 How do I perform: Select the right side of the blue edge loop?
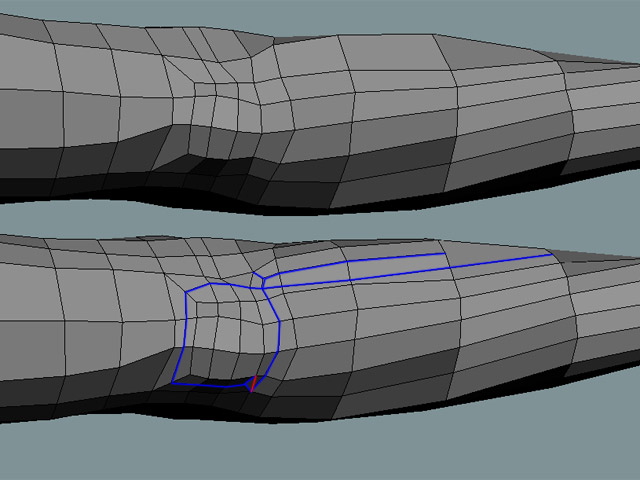[277, 330]
